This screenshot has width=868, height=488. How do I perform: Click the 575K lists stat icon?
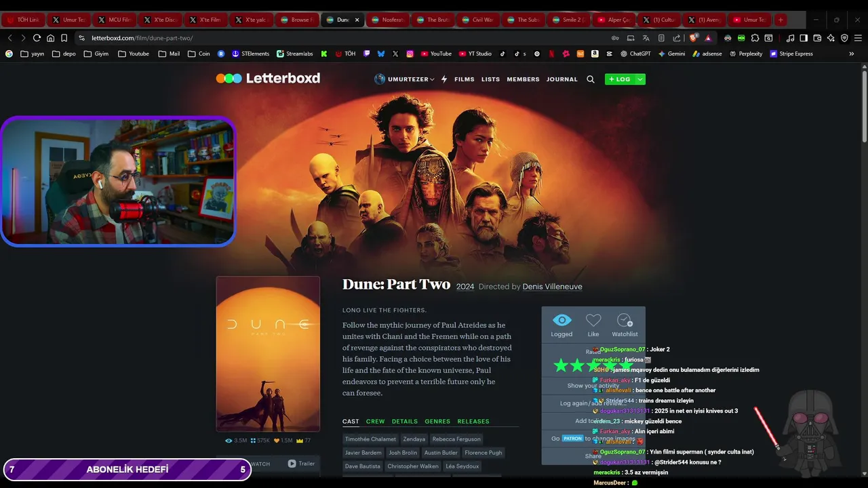260,441
